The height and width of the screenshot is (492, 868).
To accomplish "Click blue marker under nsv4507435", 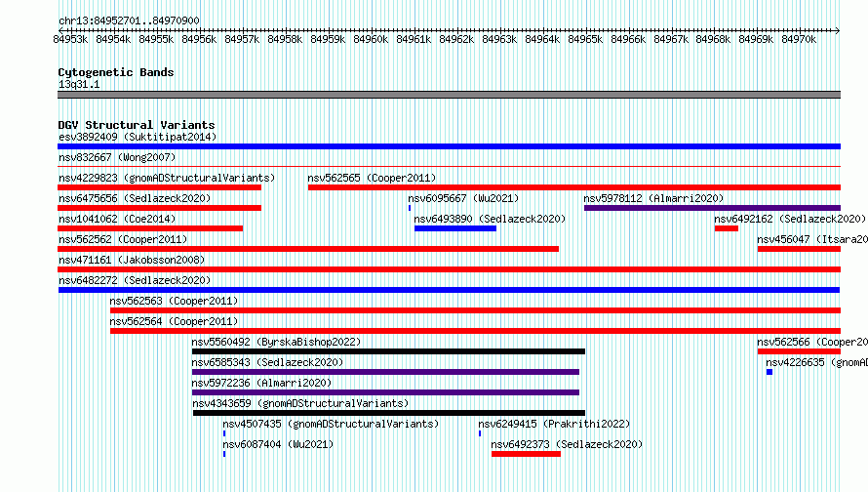I will 224,433.
